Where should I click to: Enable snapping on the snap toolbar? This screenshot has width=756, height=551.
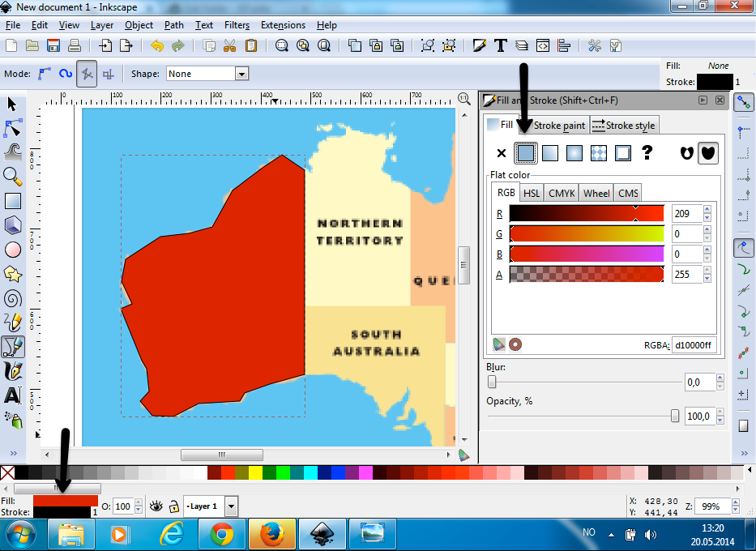click(744, 103)
